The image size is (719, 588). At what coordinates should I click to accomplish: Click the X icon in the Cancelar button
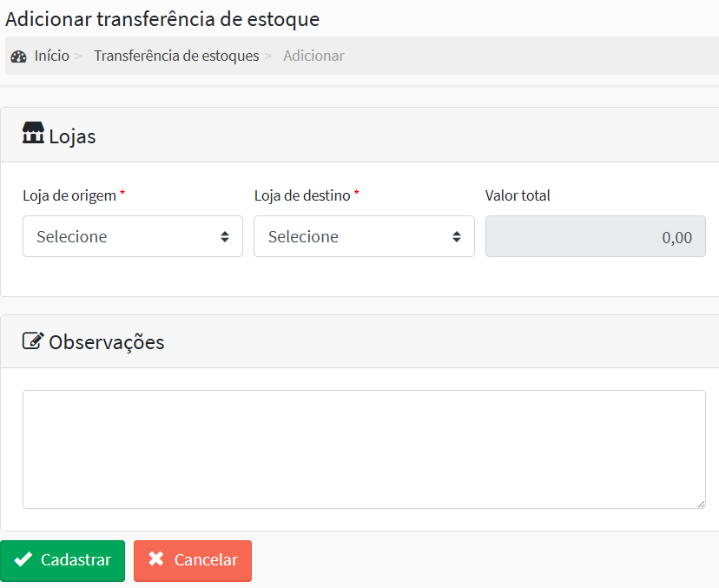pos(156,559)
